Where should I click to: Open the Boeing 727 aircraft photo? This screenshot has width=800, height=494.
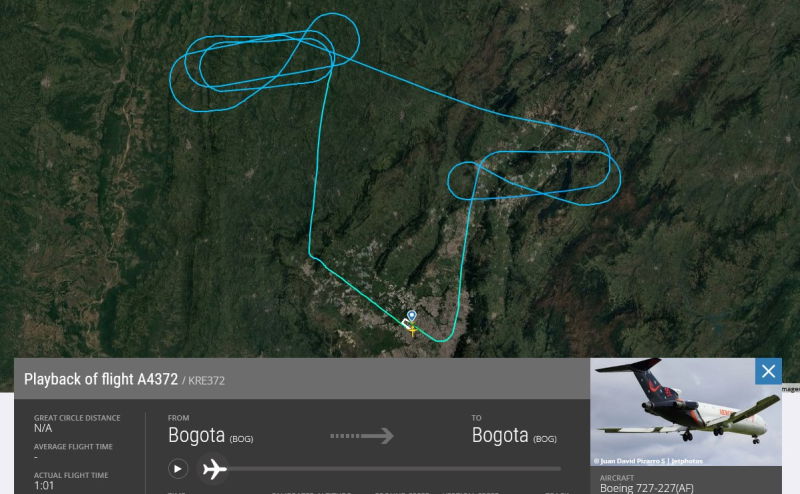pos(686,411)
